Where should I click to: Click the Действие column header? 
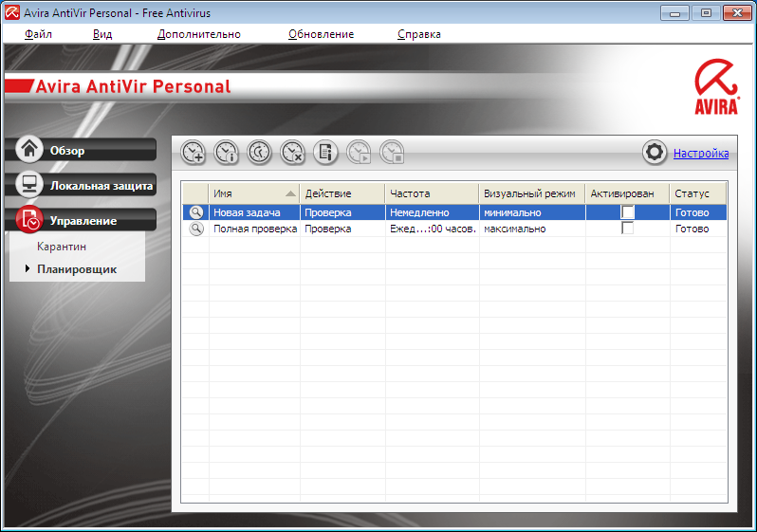(342, 193)
